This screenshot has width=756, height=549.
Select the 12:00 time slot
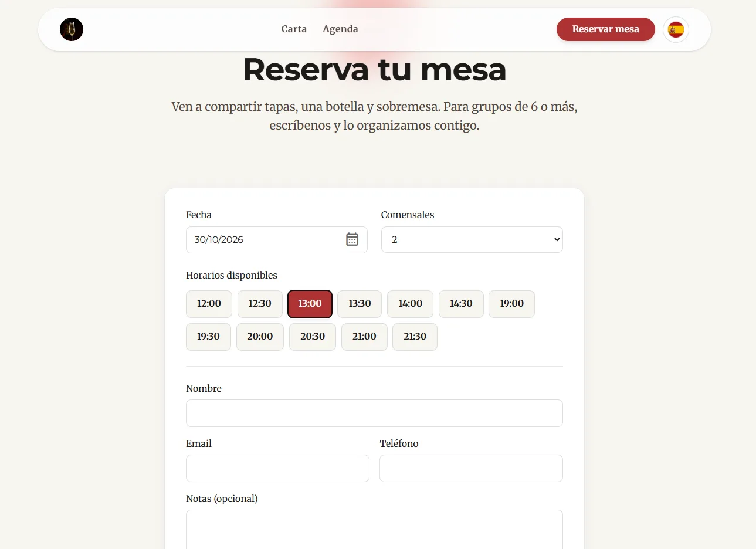(x=209, y=304)
